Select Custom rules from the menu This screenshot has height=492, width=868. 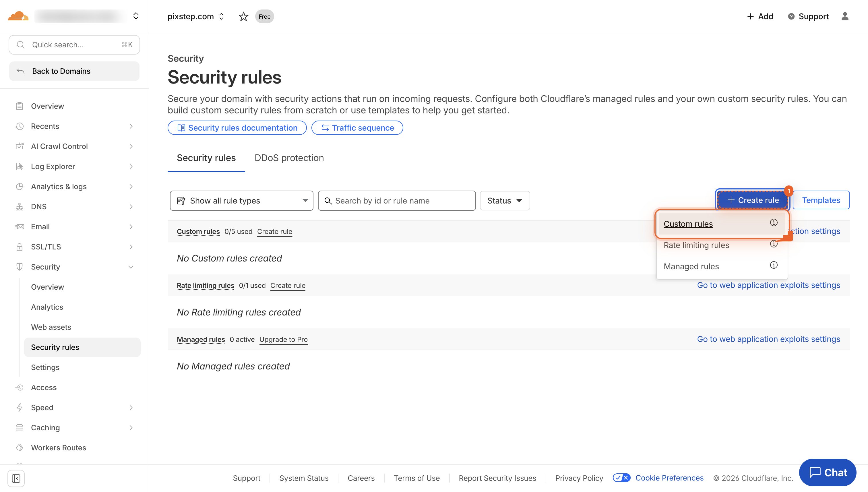[x=688, y=224]
